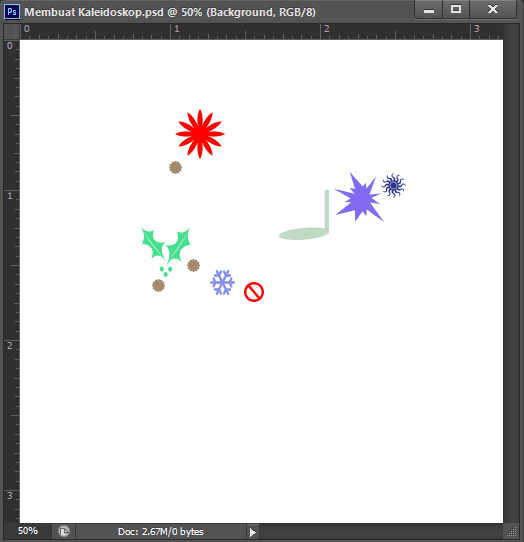Click the ruler origin corner box
The image size is (524, 542).
[x=12, y=32]
